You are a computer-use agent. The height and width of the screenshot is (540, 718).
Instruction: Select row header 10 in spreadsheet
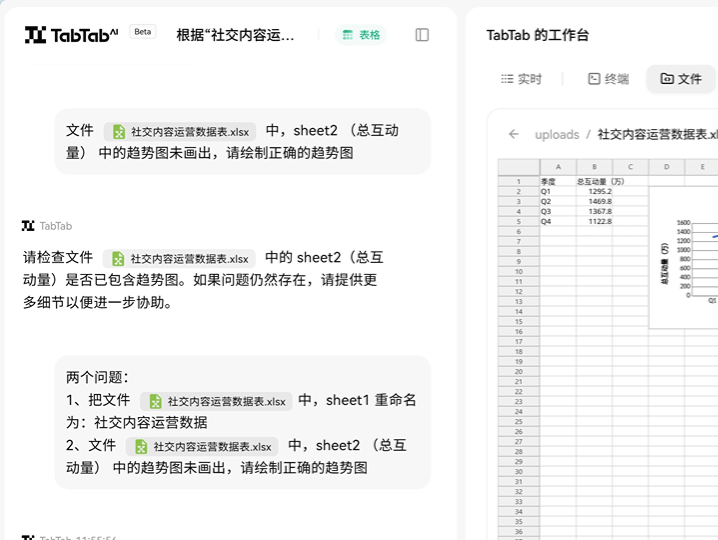coord(519,272)
